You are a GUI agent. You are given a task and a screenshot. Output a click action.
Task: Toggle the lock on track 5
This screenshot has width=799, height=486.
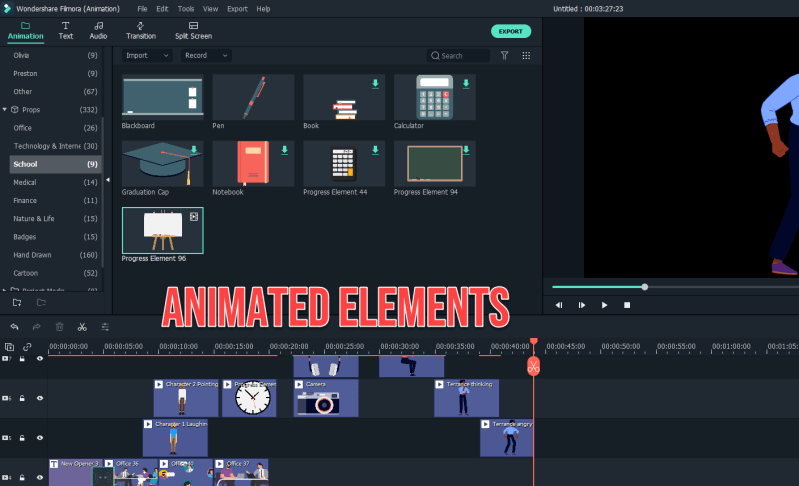click(x=23, y=438)
